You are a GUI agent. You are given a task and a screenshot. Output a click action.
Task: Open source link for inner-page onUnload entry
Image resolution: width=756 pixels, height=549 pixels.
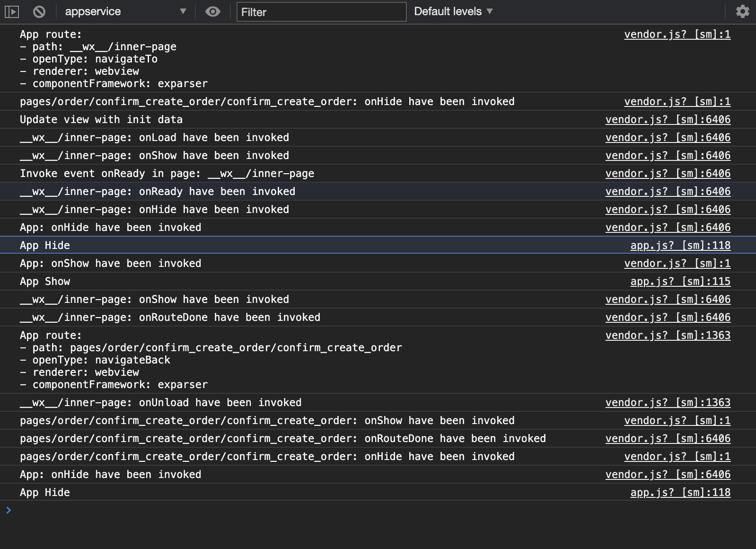668,403
